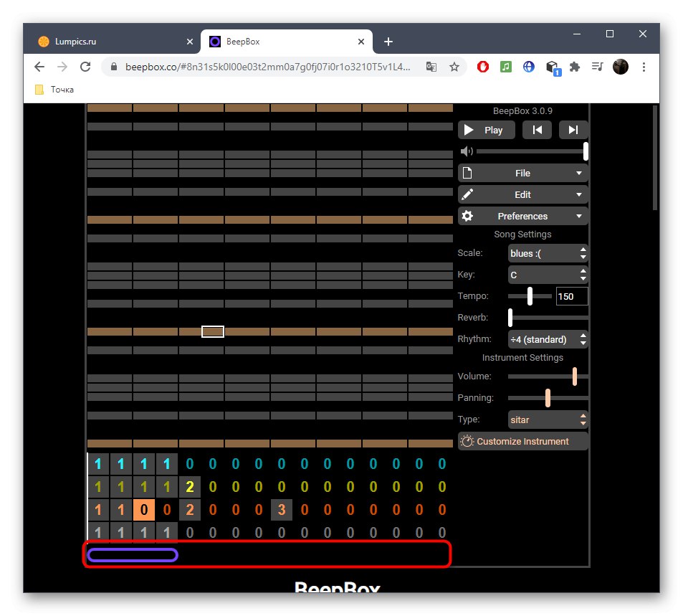
Task: Open the cube extension with badge
Action: tap(553, 68)
